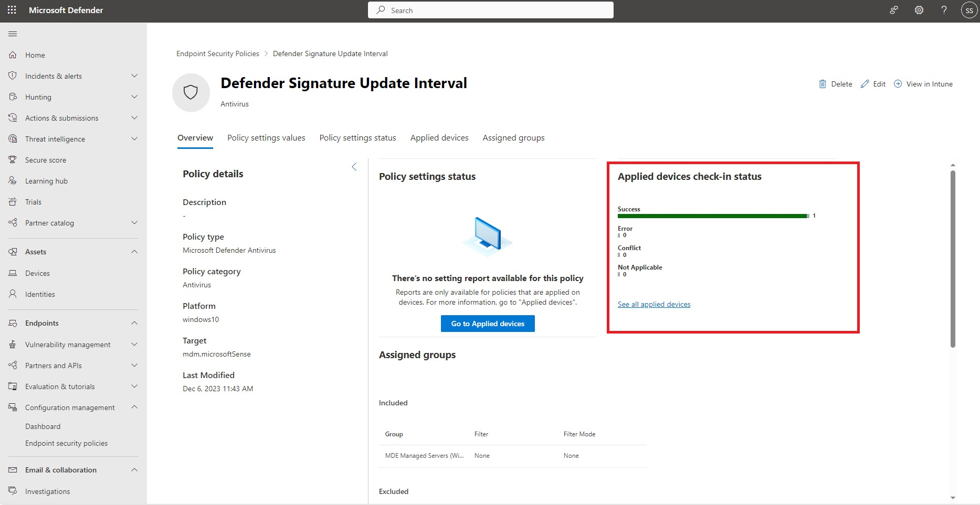Open the settings gear icon

919,10
